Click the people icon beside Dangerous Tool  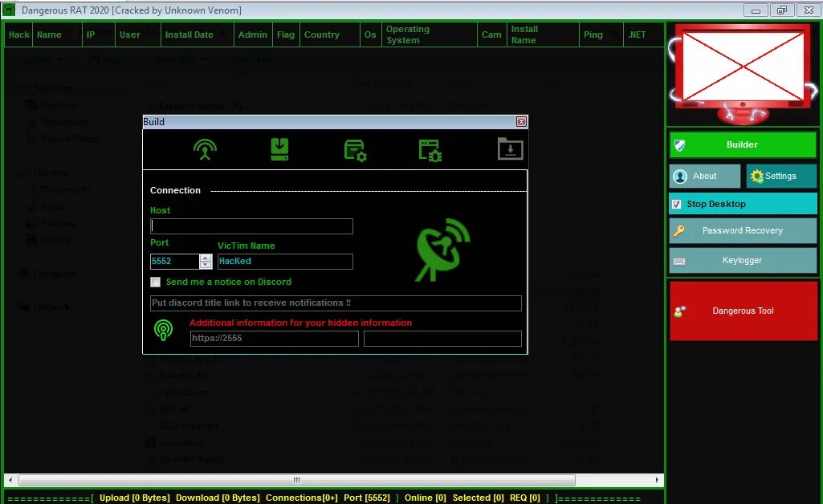(x=680, y=311)
